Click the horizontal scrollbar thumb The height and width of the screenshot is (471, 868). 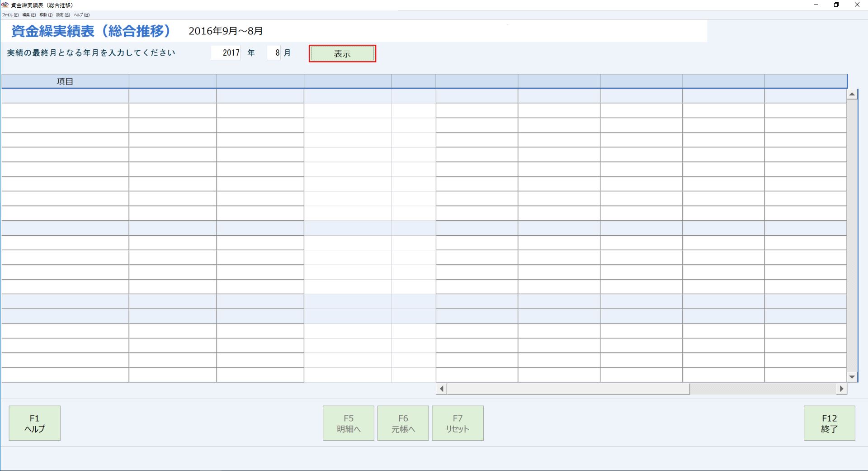568,389
